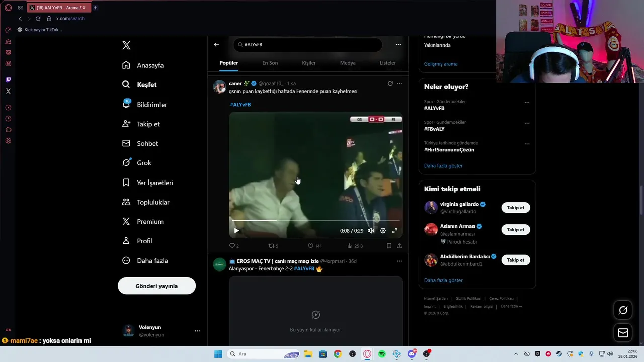Expand Daha fazla menu in sidebar

(x=146, y=261)
